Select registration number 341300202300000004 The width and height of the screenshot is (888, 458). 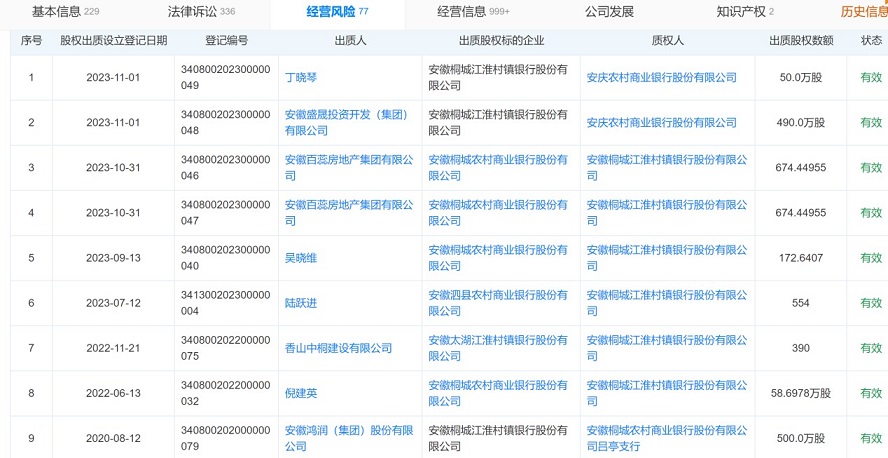pos(225,303)
